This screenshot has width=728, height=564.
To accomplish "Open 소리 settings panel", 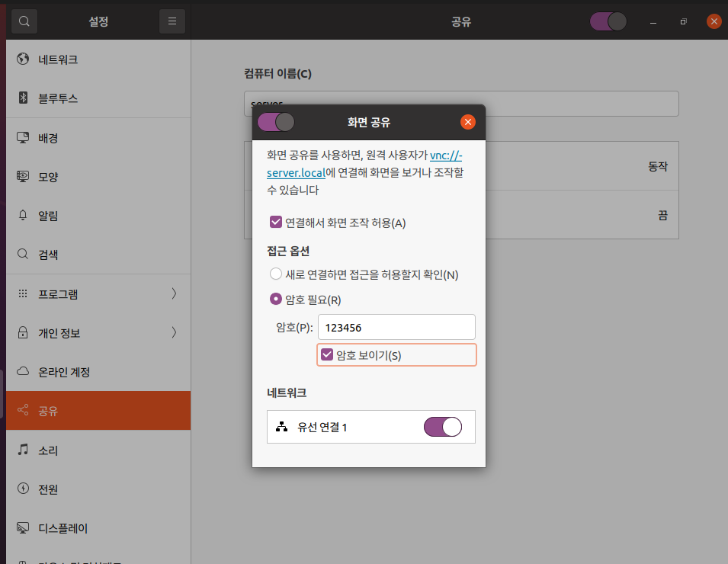I will pos(98,450).
